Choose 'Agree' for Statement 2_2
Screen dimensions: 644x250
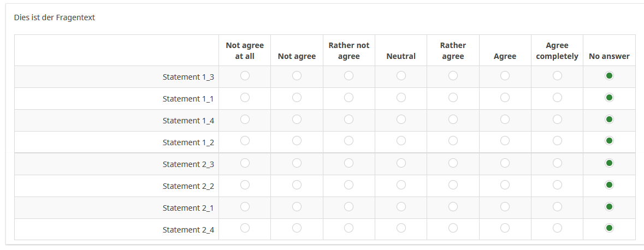[x=505, y=185]
